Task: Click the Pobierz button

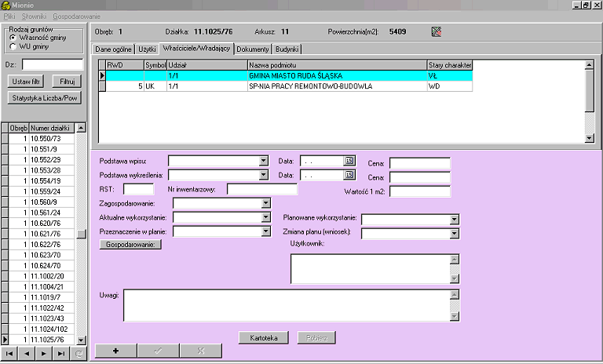Action: point(316,338)
